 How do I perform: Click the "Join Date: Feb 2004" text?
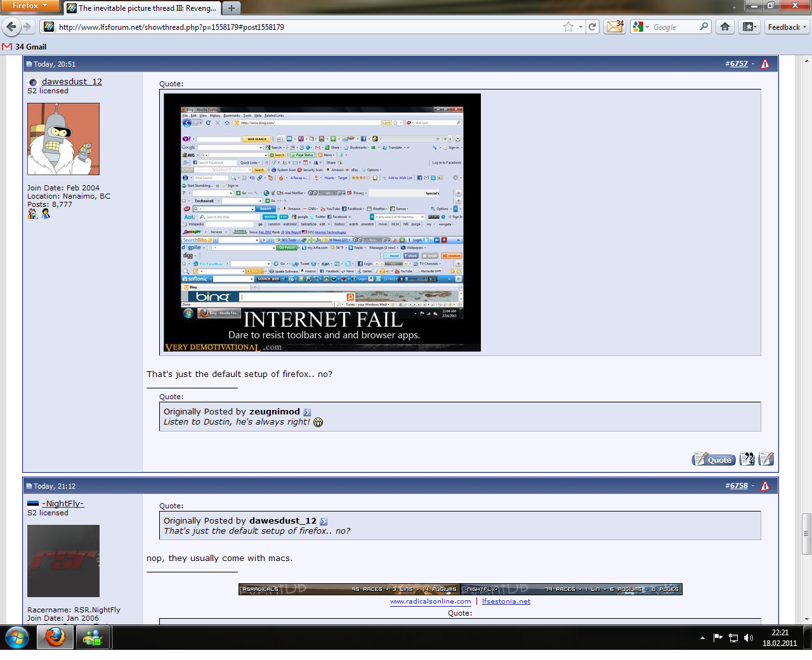coord(63,188)
